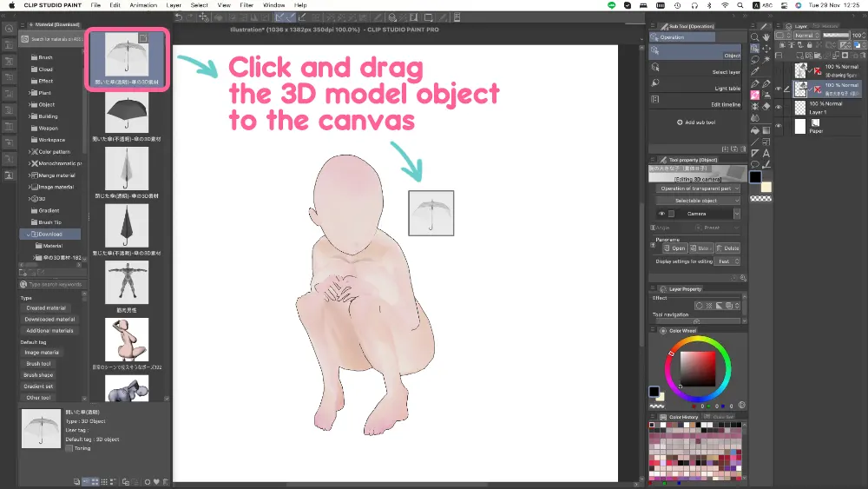Switch to the Color Set tab

pos(723,417)
